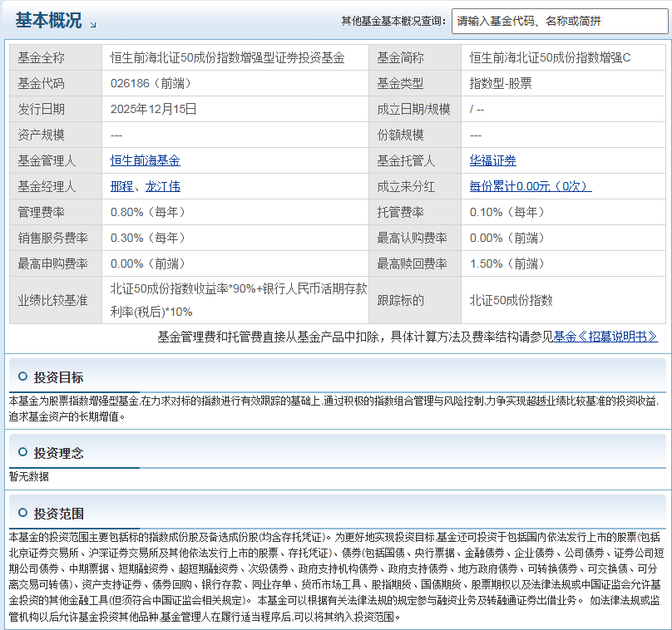The height and width of the screenshot is (630, 672).
Task: Click the 基金简称 label cell
Action: click(415, 57)
